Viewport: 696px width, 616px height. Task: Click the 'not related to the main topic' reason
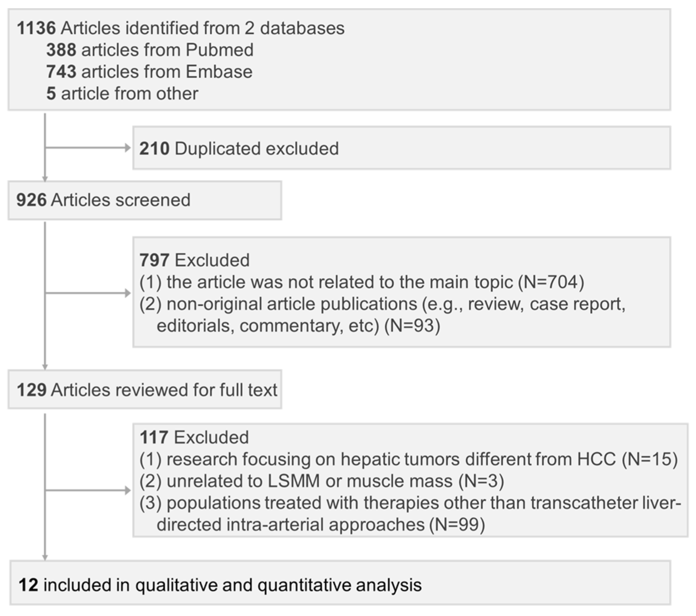(x=362, y=282)
